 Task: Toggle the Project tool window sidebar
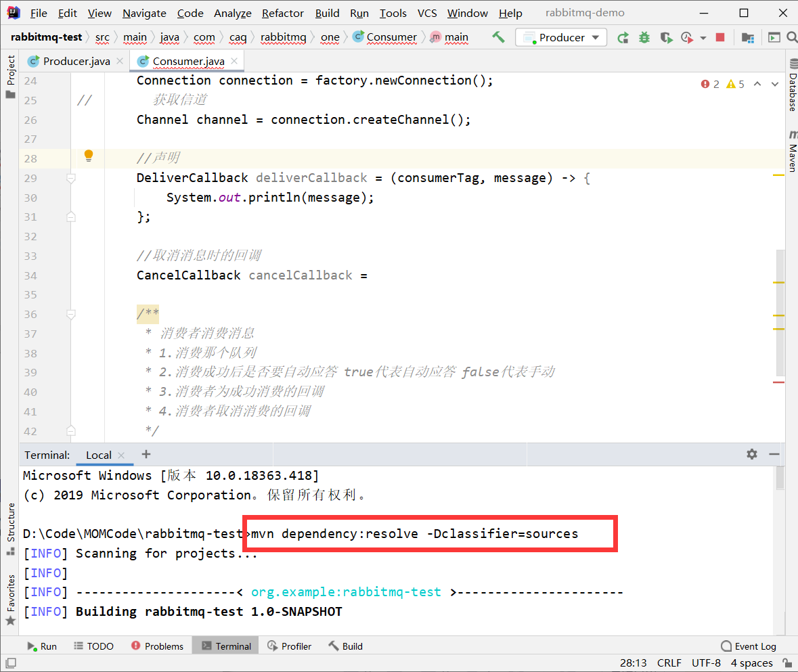(x=11, y=76)
